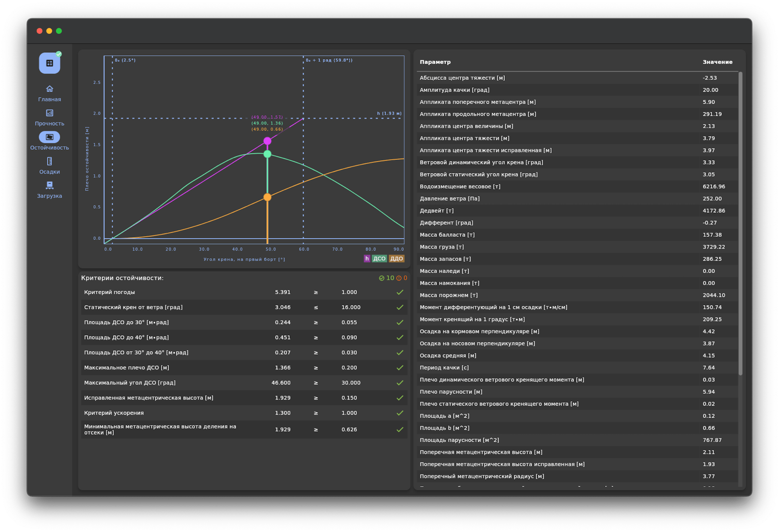Select row Масса балласта [т]
The height and width of the screenshot is (532, 779).
tap(577, 235)
